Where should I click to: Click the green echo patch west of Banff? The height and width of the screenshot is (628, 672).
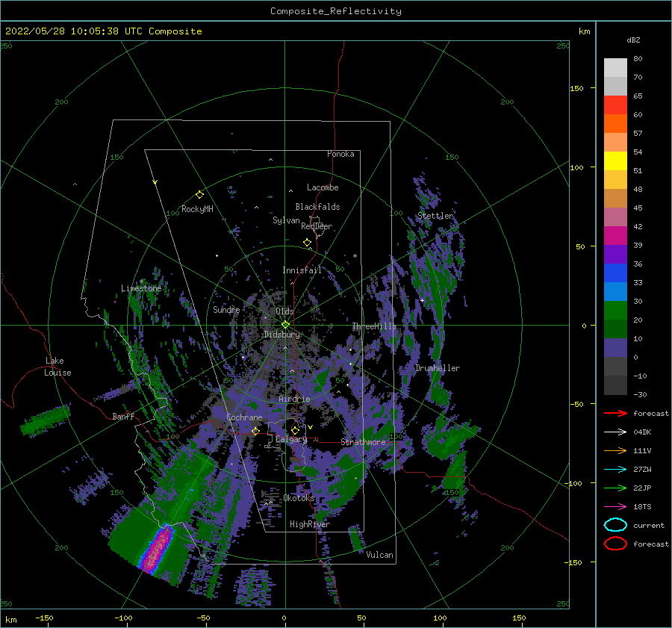46,420
